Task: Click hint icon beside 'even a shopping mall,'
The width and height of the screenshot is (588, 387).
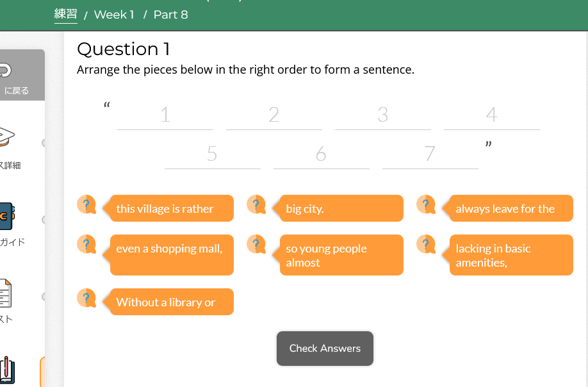Action: [86, 244]
